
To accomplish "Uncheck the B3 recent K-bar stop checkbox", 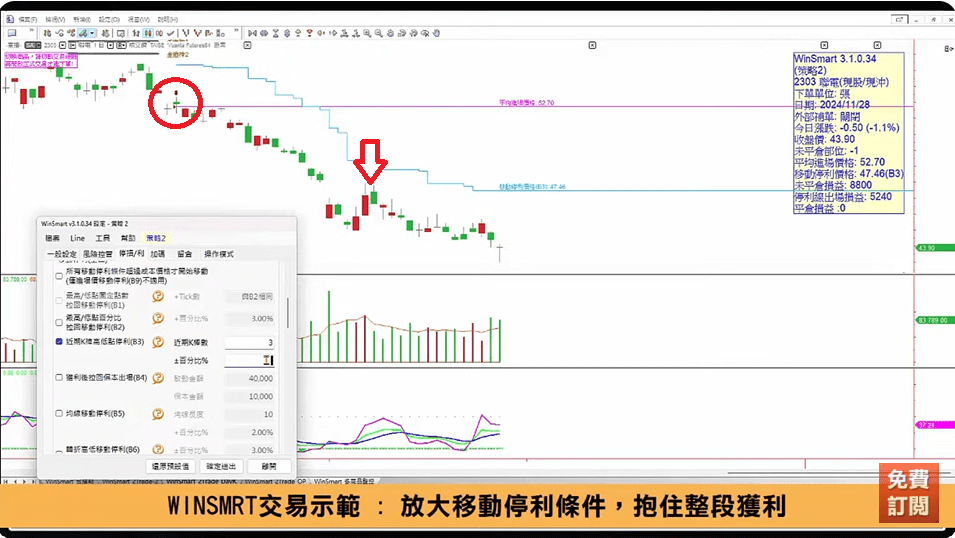I will (x=59, y=342).
